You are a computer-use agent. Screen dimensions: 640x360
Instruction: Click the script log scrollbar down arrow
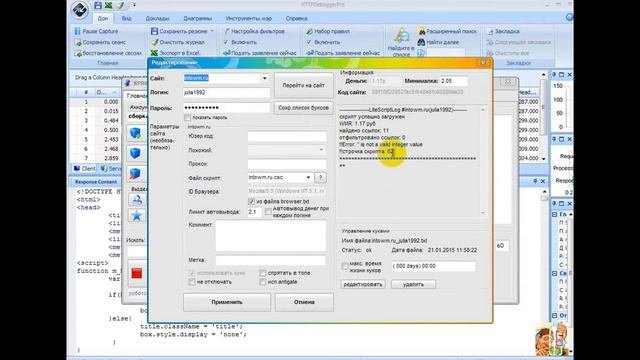(x=483, y=213)
